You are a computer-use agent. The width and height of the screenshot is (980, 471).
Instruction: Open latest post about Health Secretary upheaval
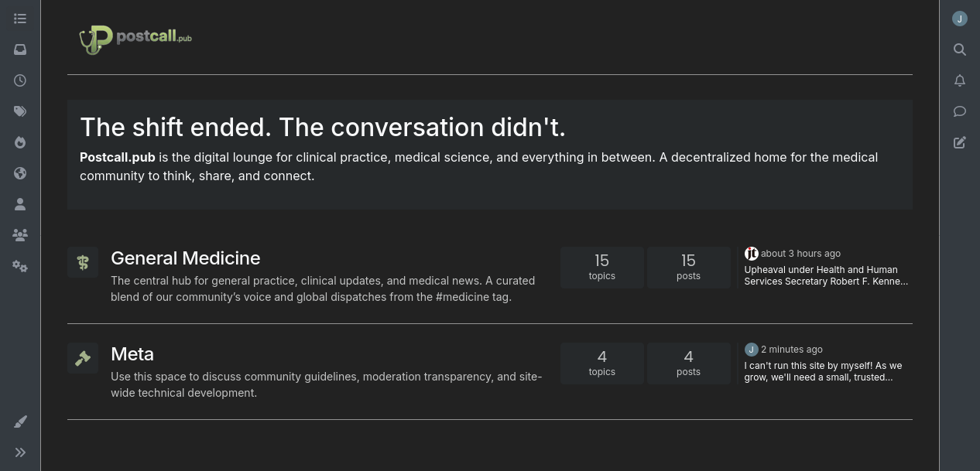click(826, 275)
